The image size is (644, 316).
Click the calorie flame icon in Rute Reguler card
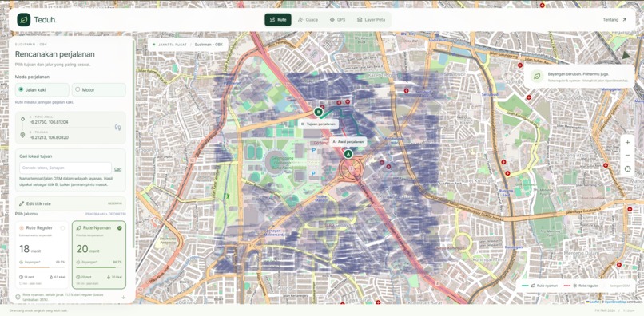[51, 277]
